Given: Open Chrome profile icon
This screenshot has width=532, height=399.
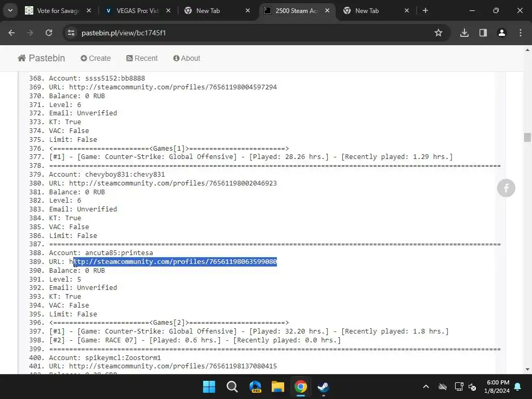Looking at the screenshot, I should (x=502, y=33).
